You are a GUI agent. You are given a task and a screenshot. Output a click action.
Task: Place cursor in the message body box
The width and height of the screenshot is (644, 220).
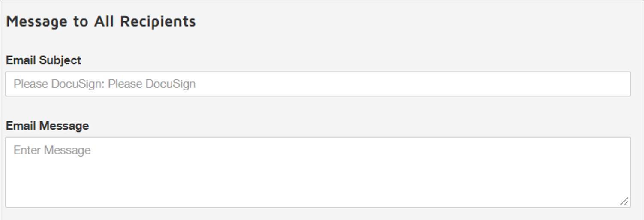[318, 172]
